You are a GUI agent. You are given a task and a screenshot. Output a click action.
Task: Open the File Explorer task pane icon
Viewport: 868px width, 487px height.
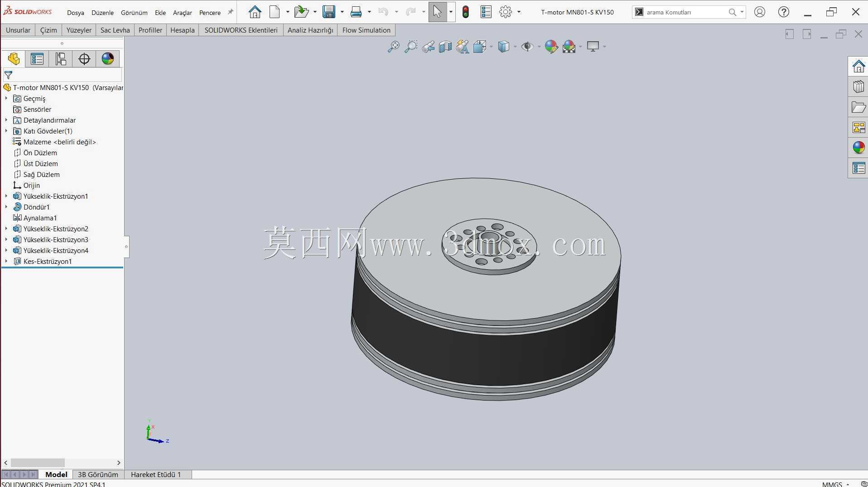(858, 107)
